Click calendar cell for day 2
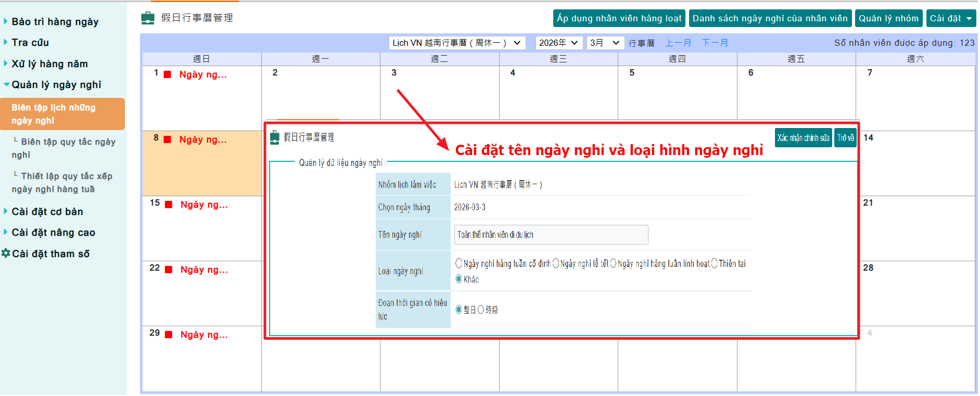The image size is (980, 396). (x=321, y=93)
